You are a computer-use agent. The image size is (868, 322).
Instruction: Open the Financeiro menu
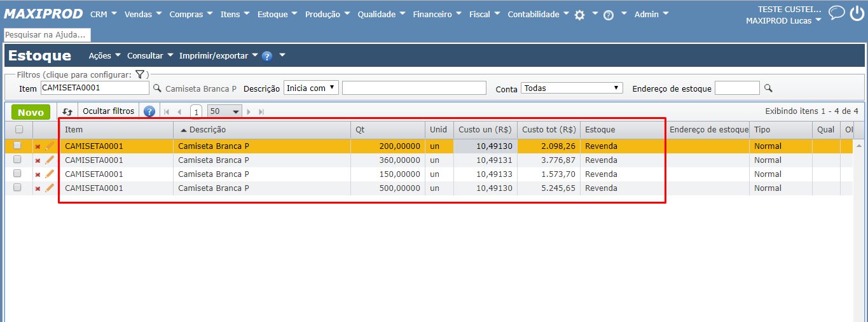437,14
